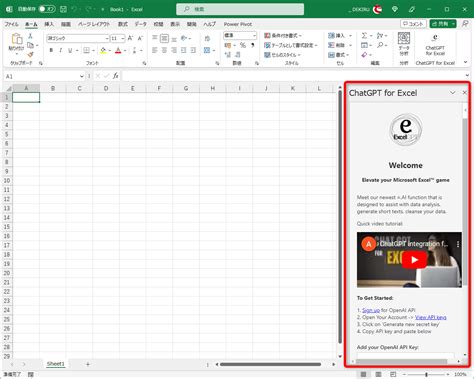Follow the View API keys link
The width and height of the screenshot is (474, 379).
431,317
